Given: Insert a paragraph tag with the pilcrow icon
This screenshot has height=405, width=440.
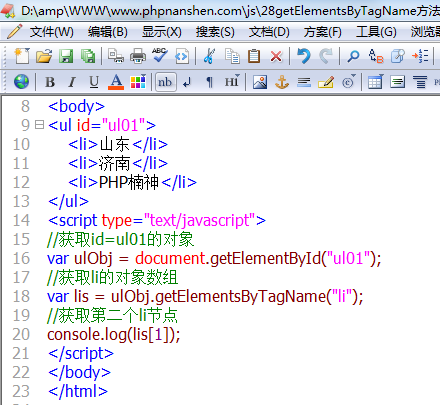Looking at the screenshot, I should 209,82.
